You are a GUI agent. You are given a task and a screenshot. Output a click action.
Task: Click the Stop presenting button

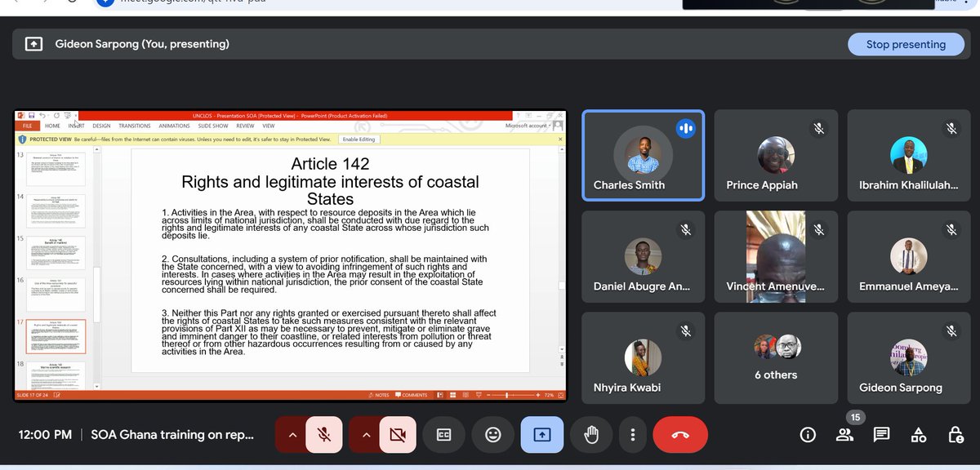click(906, 43)
